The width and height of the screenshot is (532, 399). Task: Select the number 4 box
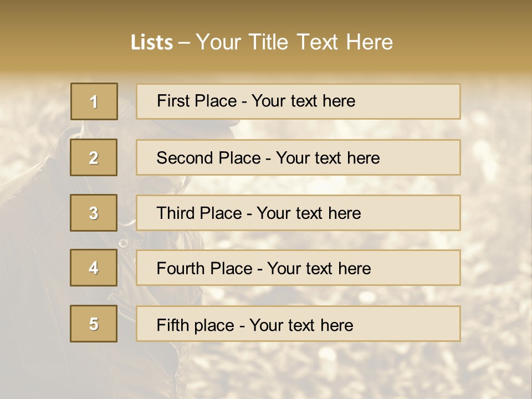[94, 268]
